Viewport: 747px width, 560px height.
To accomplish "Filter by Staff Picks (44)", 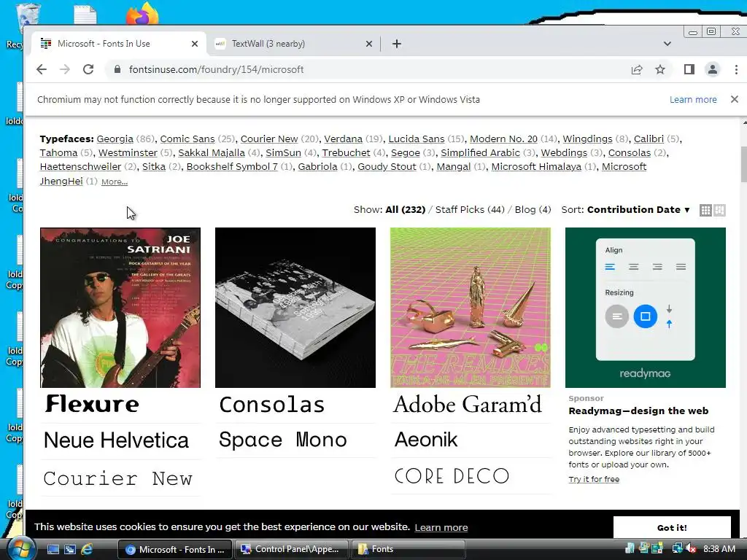I will pyautogui.click(x=470, y=210).
